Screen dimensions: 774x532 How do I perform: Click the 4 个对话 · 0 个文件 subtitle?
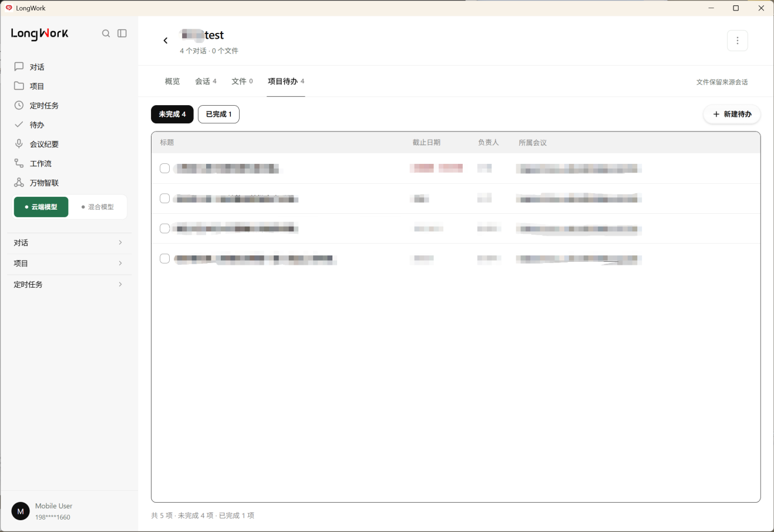tap(209, 51)
